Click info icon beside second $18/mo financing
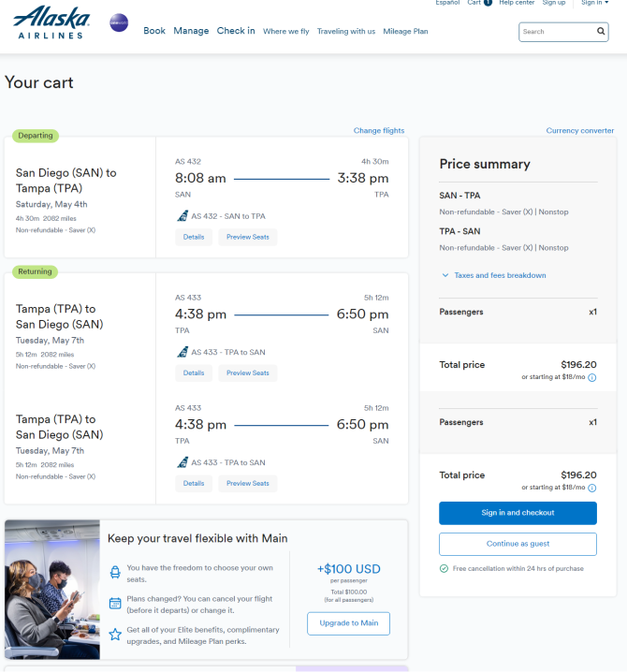 click(591, 488)
